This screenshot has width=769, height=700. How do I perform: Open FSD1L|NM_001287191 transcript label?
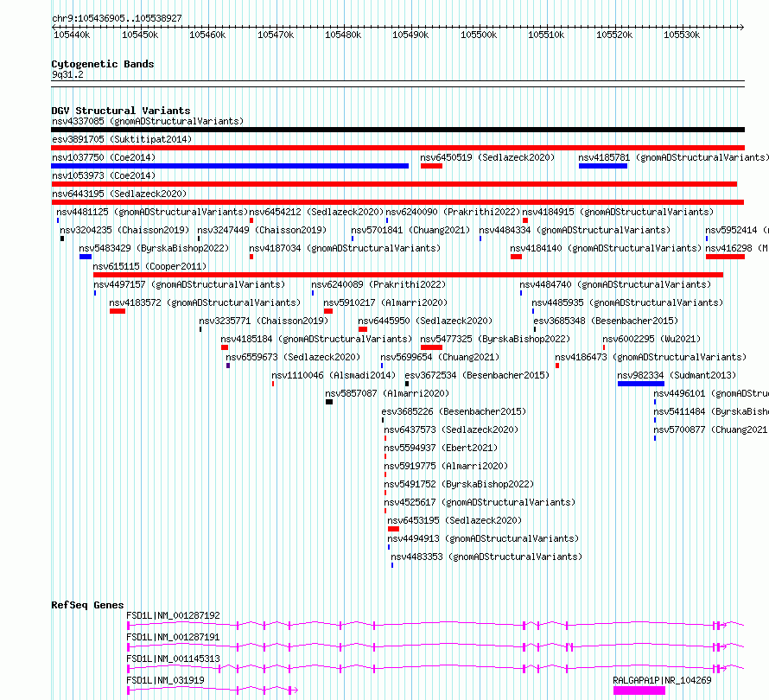pos(173,637)
